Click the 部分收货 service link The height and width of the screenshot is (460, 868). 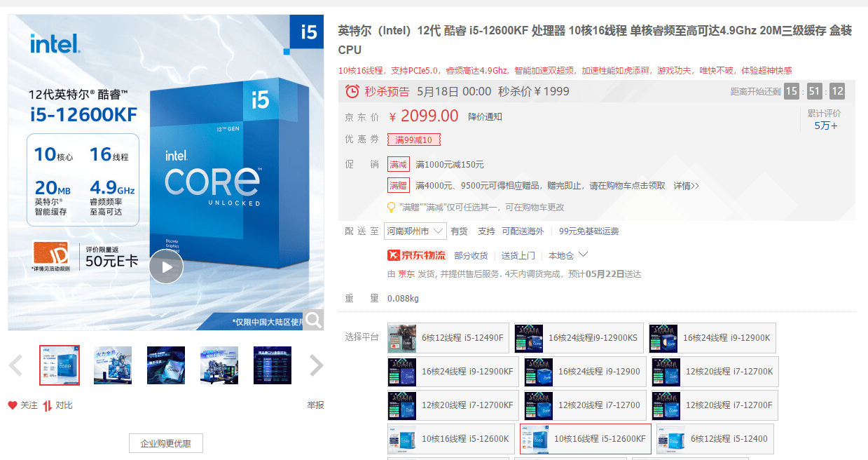coord(471,256)
